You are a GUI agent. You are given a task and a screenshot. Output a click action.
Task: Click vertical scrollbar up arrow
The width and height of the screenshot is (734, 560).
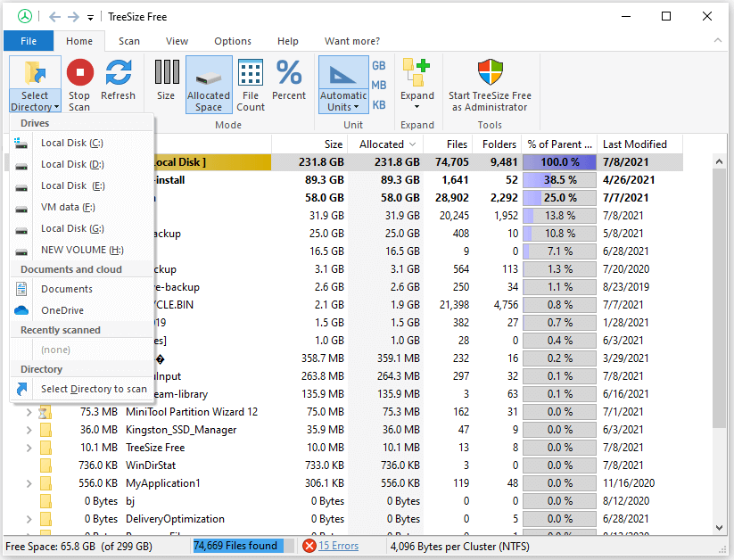pos(719,161)
